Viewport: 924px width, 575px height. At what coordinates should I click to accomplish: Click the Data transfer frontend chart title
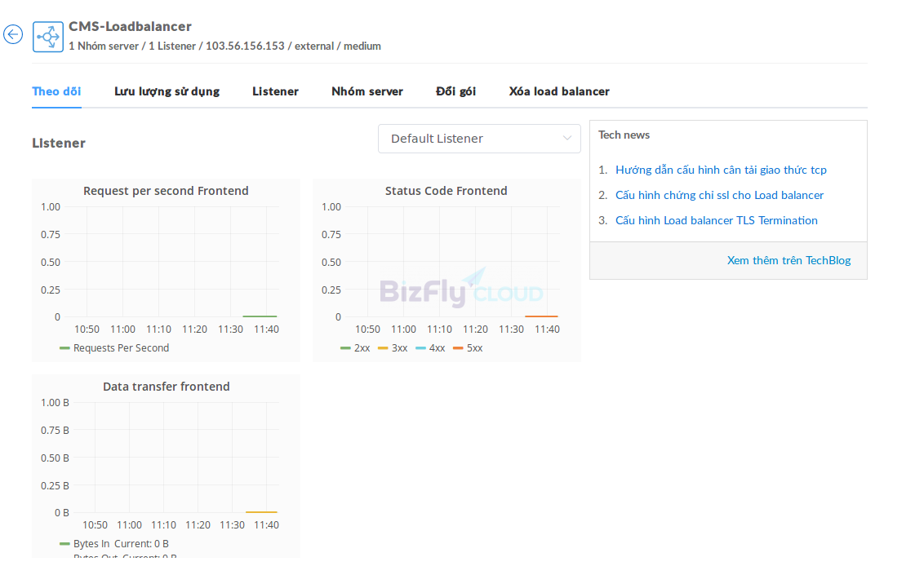pos(167,386)
